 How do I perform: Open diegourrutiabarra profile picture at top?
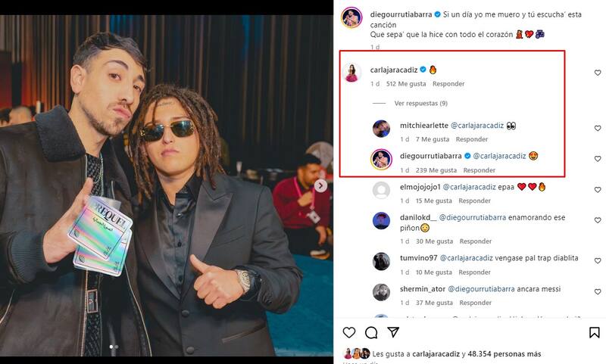[351, 17]
